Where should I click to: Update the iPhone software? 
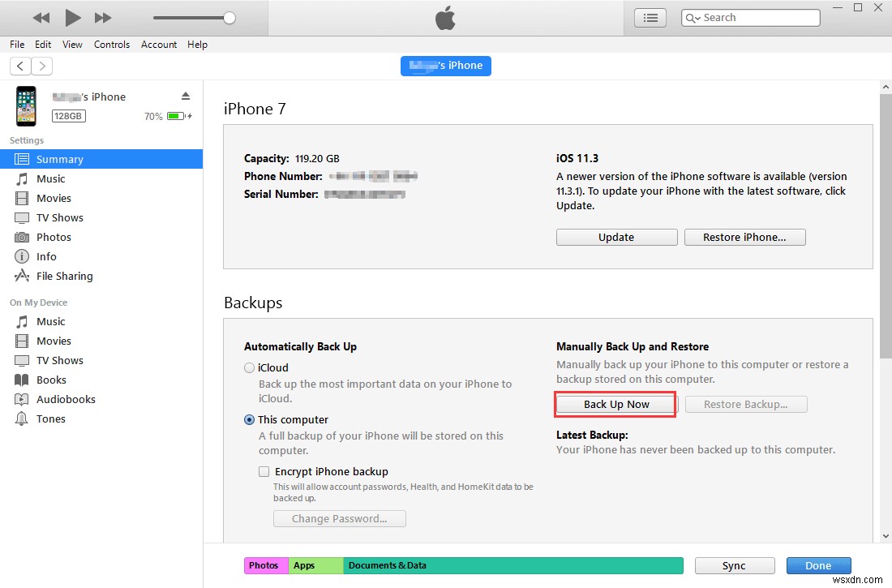(x=616, y=237)
